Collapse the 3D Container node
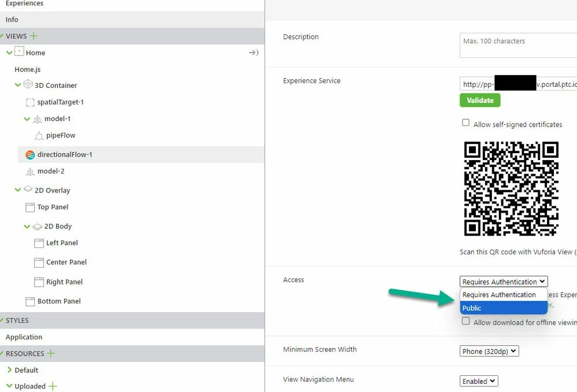577x392 pixels. 18,85
